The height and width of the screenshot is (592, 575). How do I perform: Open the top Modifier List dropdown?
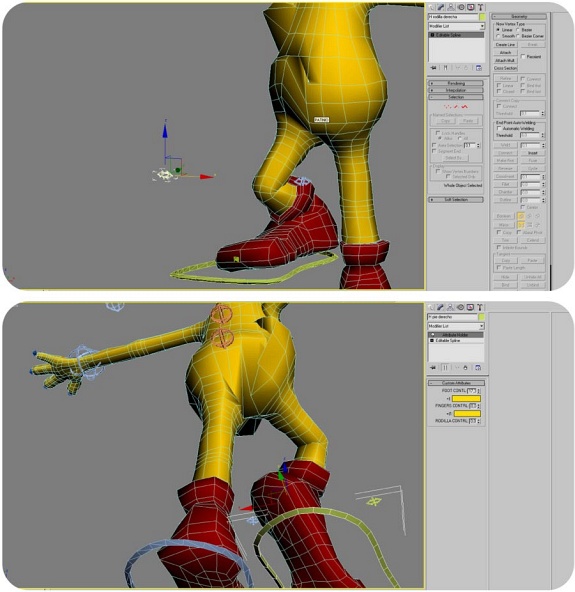click(x=456, y=26)
